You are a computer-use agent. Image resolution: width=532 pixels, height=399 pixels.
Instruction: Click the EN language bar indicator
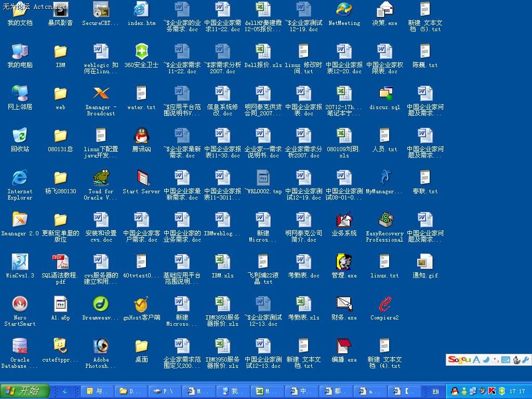pyautogui.click(x=435, y=391)
